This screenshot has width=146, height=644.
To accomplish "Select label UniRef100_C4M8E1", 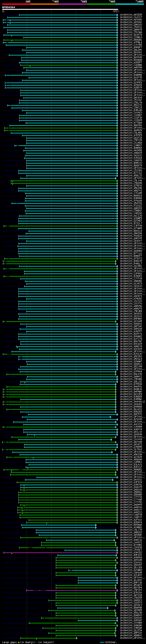I will click(x=131, y=462).
